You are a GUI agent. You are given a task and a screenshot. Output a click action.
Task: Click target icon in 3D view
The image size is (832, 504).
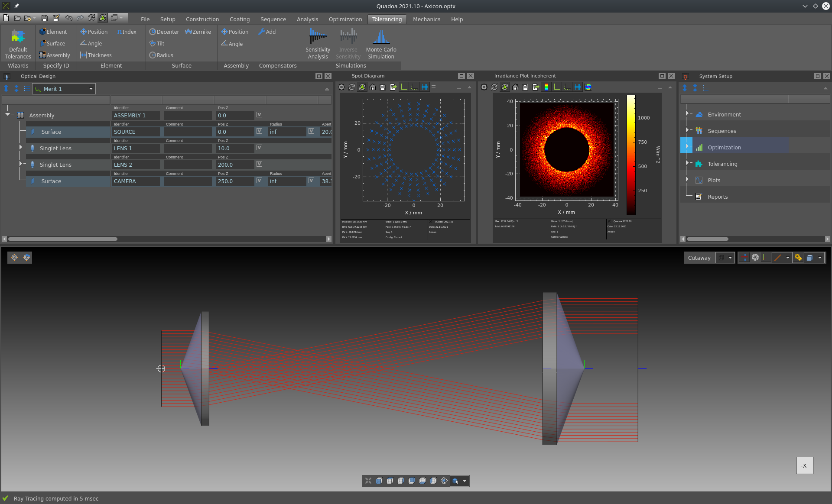click(x=14, y=258)
